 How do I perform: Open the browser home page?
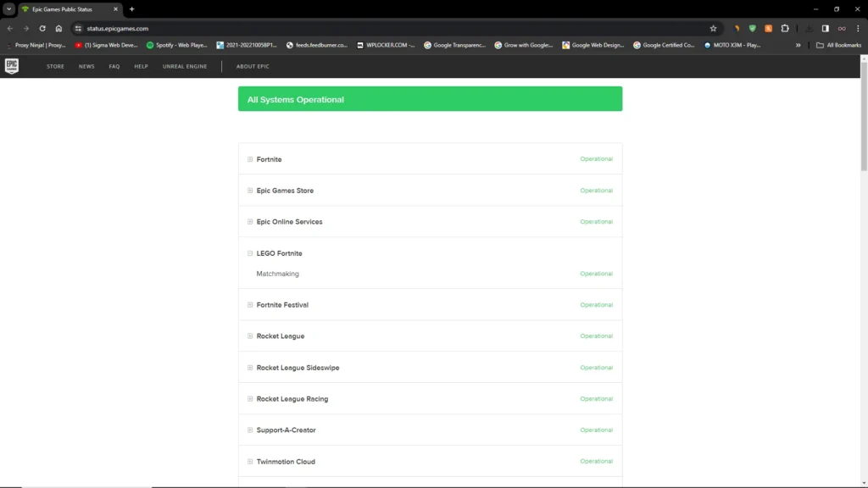coord(58,28)
